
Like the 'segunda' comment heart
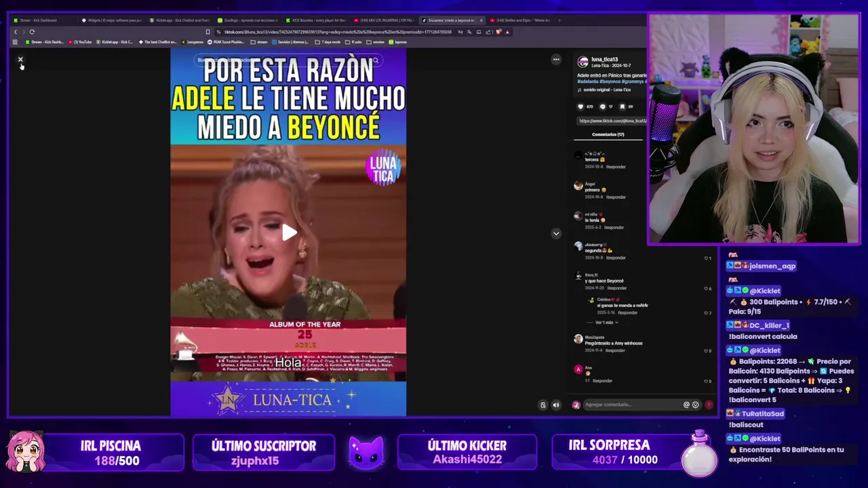point(706,258)
